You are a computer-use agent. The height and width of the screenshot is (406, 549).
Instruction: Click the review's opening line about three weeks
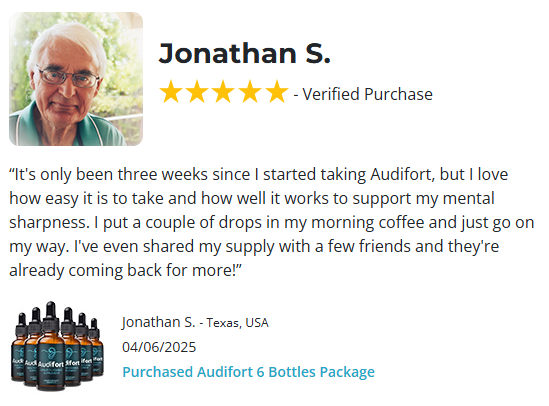click(258, 174)
